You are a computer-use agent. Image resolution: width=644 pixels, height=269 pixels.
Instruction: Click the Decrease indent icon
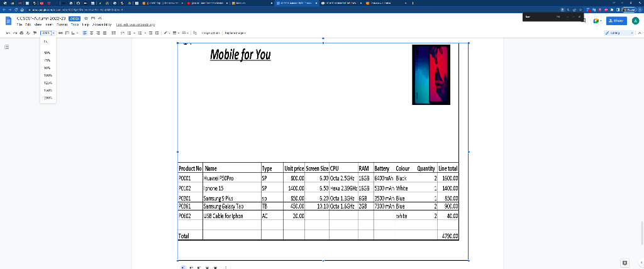pyautogui.click(x=150, y=33)
